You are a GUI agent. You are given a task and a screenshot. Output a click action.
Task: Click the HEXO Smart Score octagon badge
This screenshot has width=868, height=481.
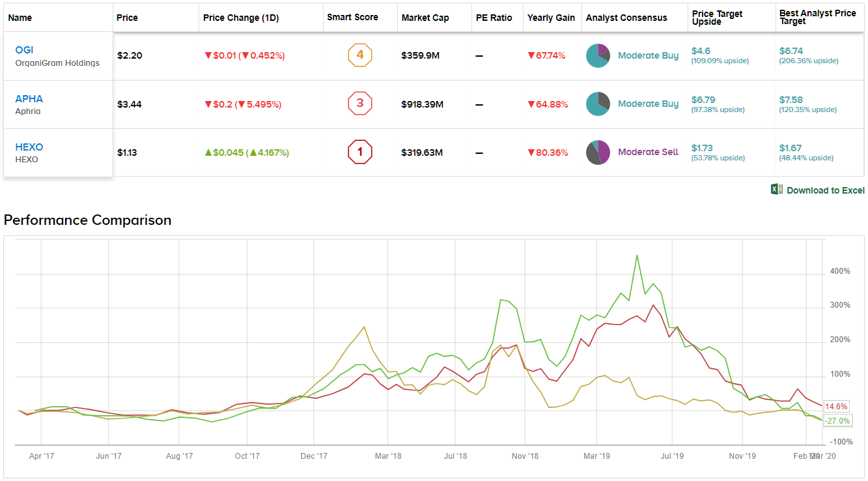[359, 153]
